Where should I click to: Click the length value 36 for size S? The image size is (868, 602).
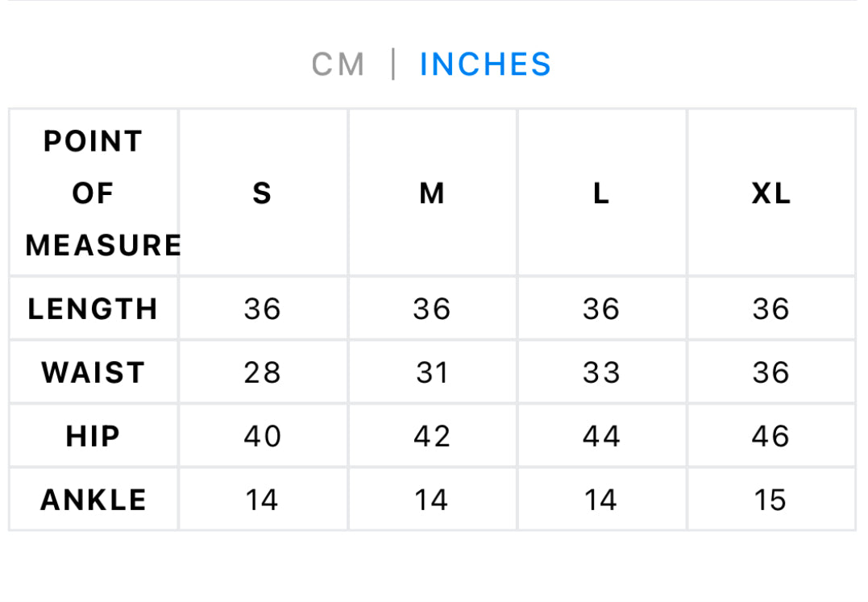(262, 309)
